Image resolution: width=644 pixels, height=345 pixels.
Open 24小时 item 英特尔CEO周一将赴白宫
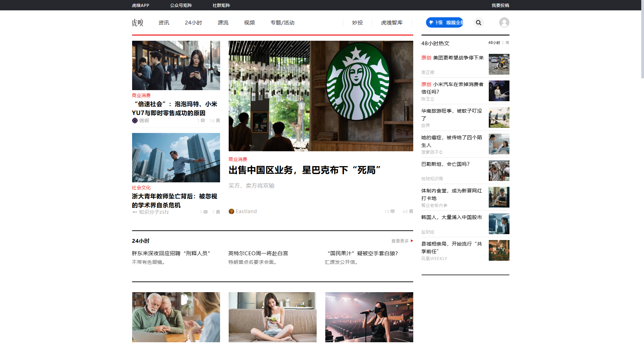coord(258,253)
